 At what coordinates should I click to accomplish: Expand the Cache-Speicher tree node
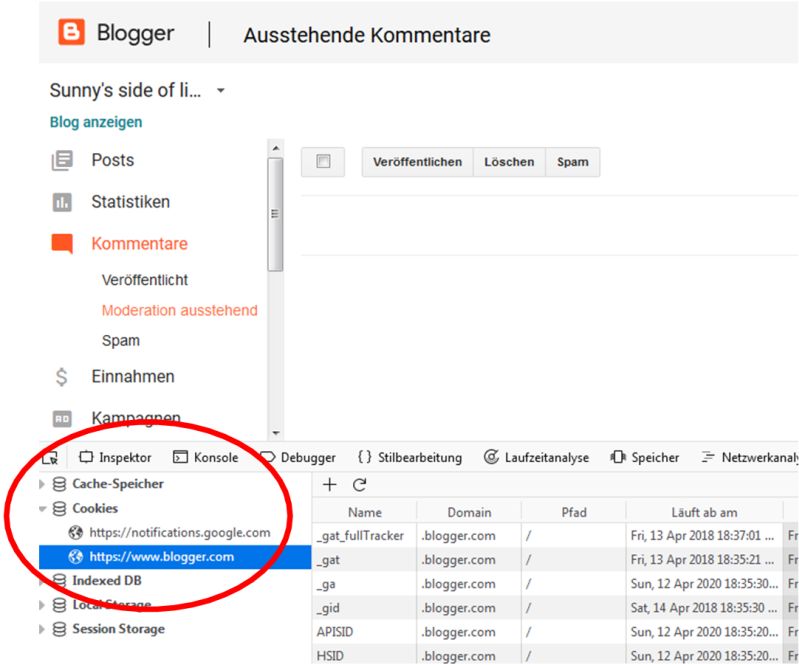tap(42, 484)
